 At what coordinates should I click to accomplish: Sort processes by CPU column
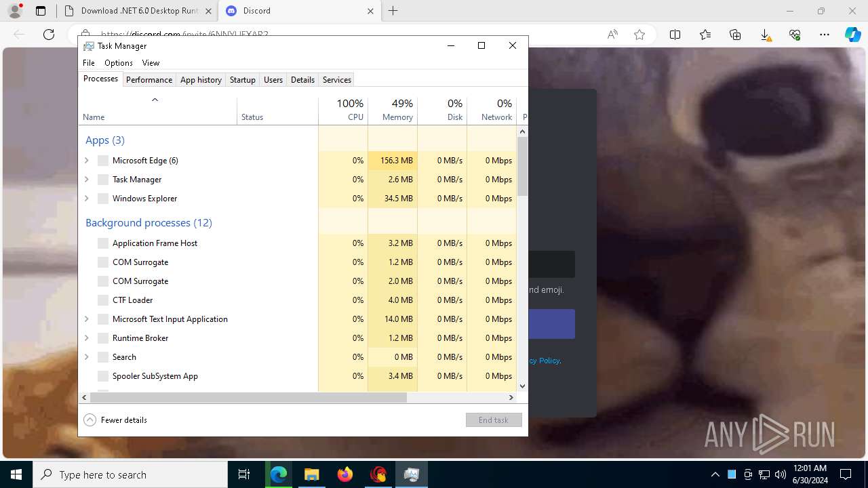tap(343, 110)
